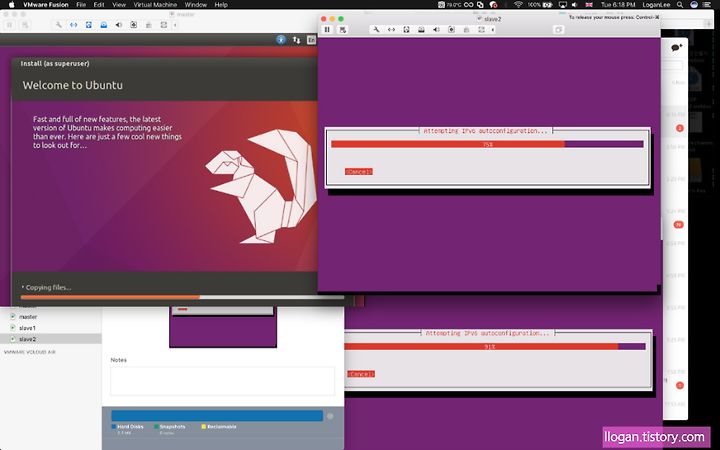Open the View menu
Screen dimensions: 720x450
[x=119, y=5]
